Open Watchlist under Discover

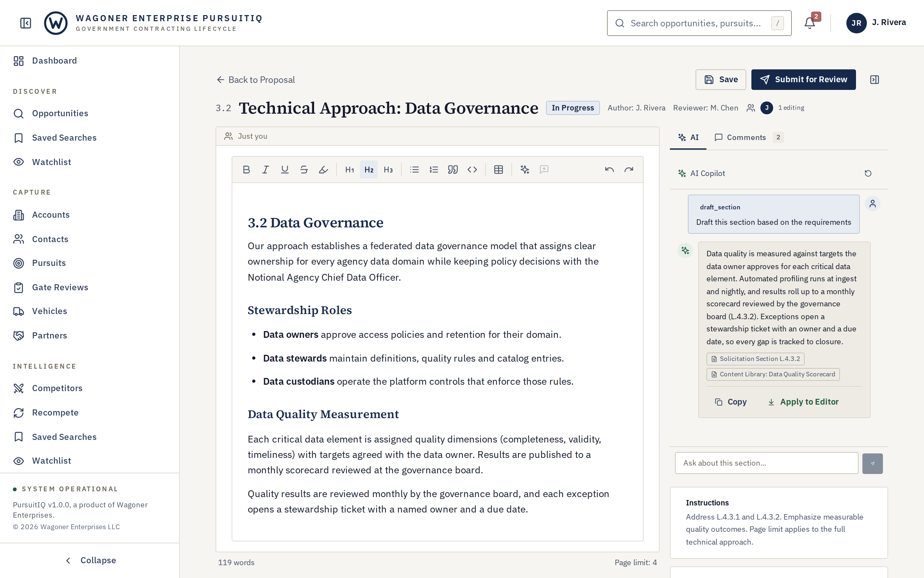tap(89, 162)
